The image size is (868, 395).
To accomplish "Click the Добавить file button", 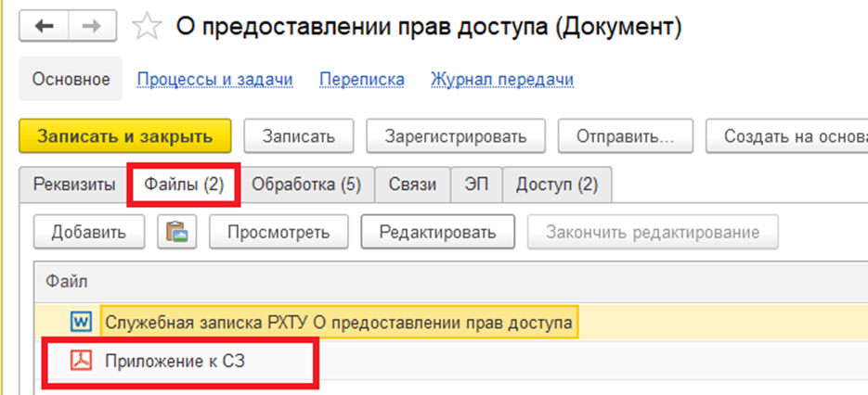I will coord(88,232).
